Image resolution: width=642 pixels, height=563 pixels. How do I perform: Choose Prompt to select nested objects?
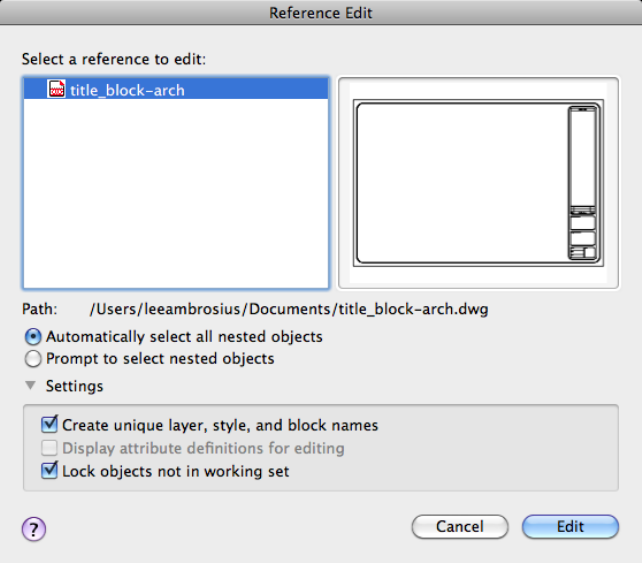[34, 359]
